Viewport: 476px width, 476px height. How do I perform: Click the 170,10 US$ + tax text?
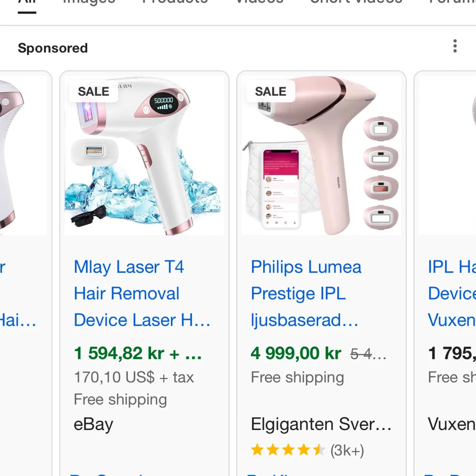pos(134,377)
